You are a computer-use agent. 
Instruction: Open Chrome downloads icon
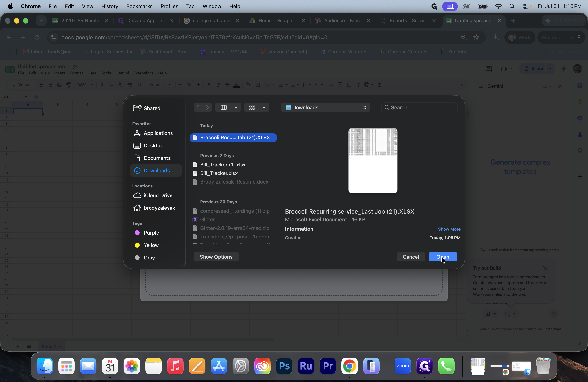click(496, 38)
